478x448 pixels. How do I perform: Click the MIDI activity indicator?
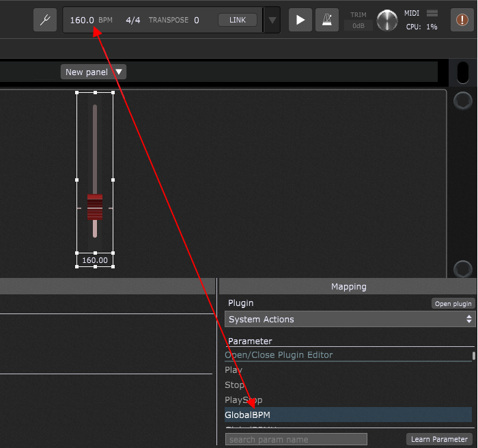(x=432, y=13)
